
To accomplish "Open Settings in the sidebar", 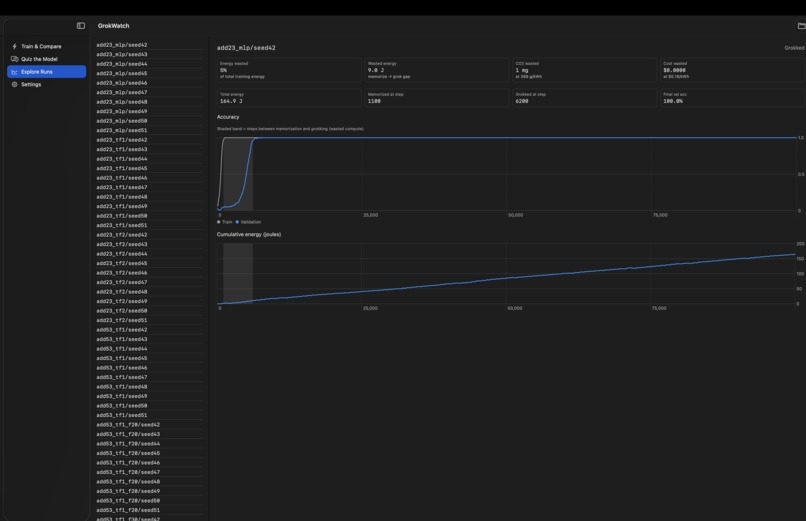I will pos(47,84).
